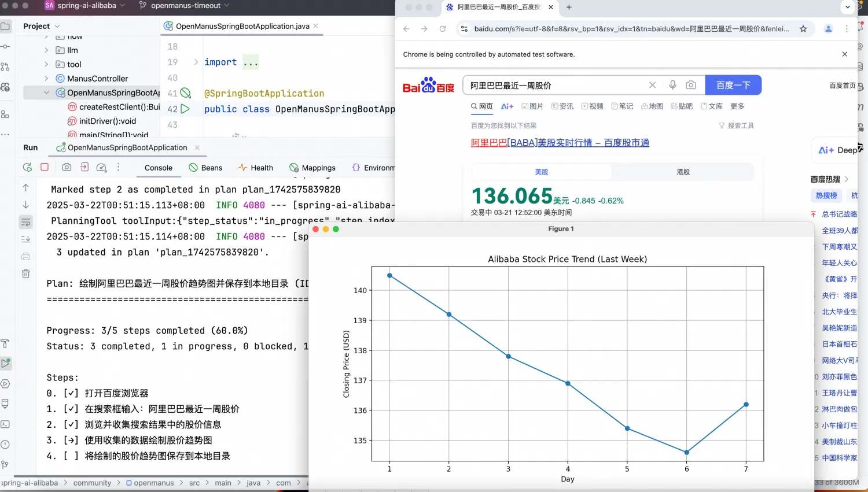Capture a thread dump with the camera icon
Viewport: 868px width, 492px height.
(x=67, y=167)
